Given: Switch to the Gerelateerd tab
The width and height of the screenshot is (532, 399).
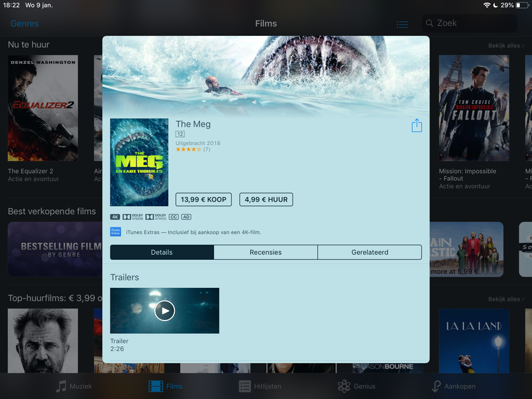Looking at the screenshot, I should (x=370, y=253).
